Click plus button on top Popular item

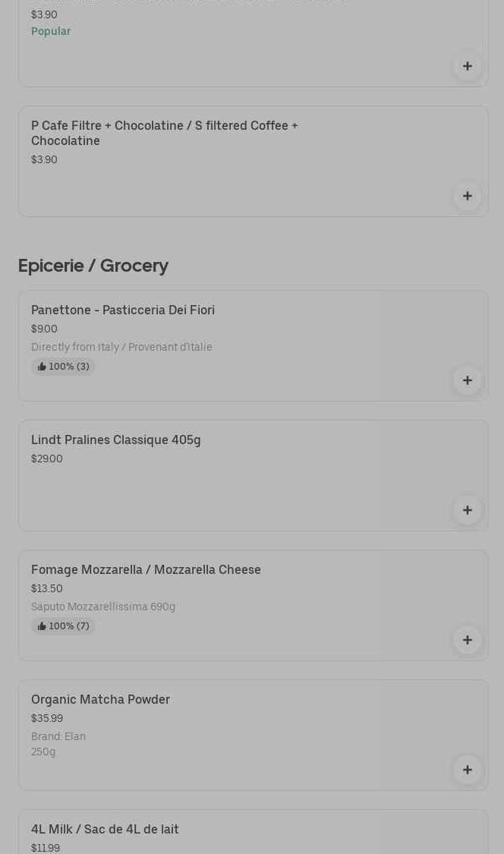coord(467,65)
